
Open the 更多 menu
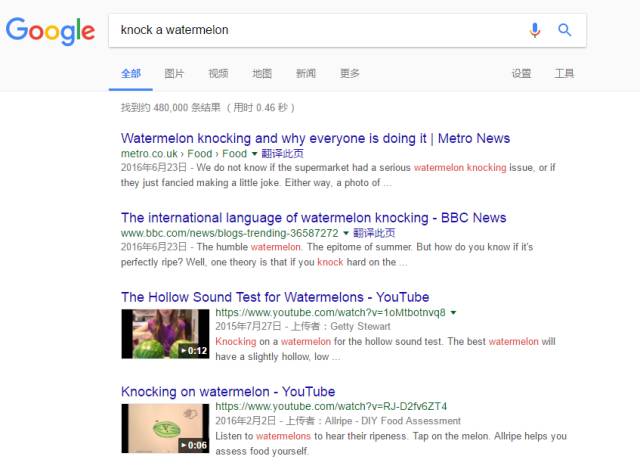coord(350,73)
